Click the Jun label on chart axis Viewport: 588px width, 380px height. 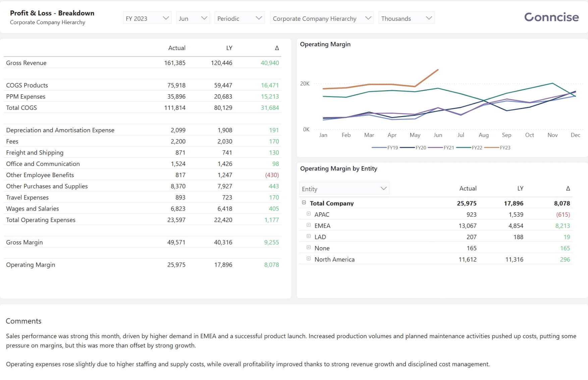[x=438, y=135]
